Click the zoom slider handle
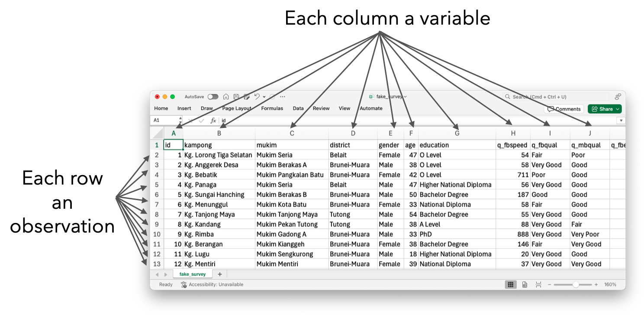This screenshot has height=319, width=644. pos(576,284)
